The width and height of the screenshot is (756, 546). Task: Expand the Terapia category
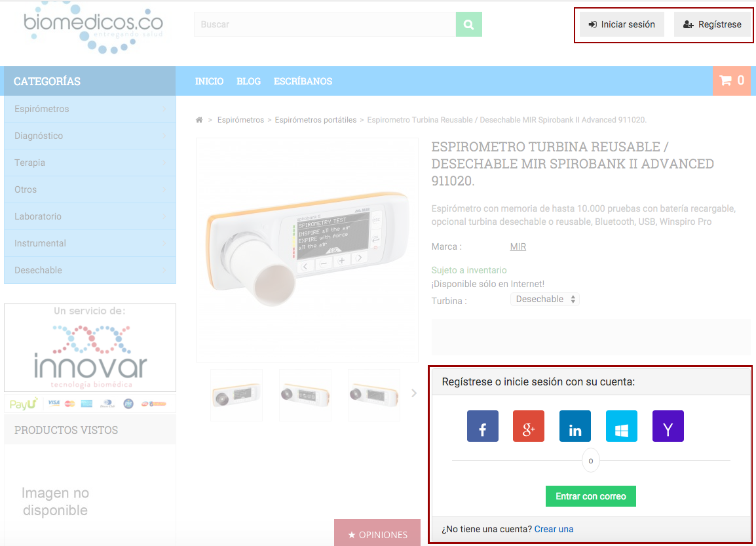tap(90, 163)
